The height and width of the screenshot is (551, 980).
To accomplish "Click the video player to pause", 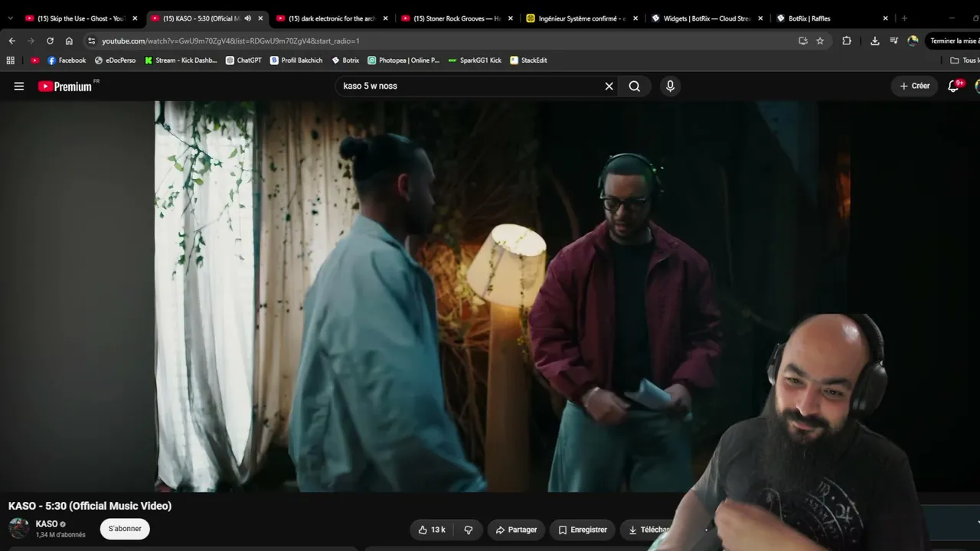I will click(x=490, y=296).
